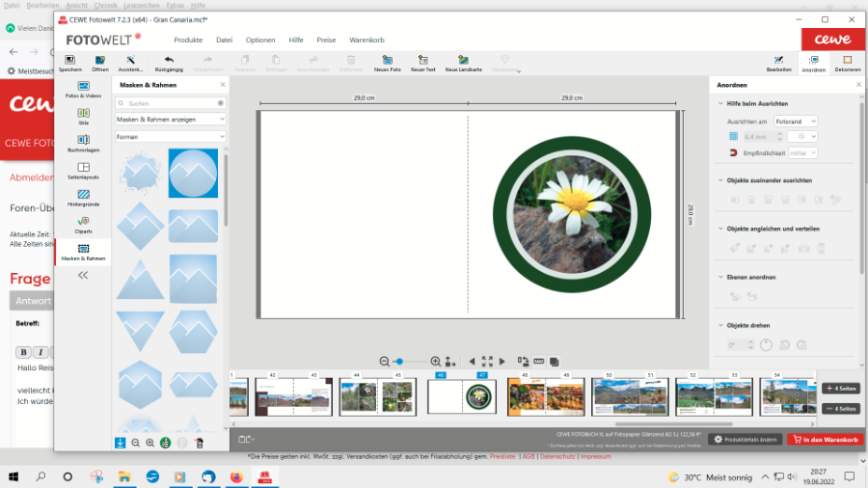Screen dimensions: 868x488
Task: Toggle the magnet snapping icon
Action: pos(733,152)
